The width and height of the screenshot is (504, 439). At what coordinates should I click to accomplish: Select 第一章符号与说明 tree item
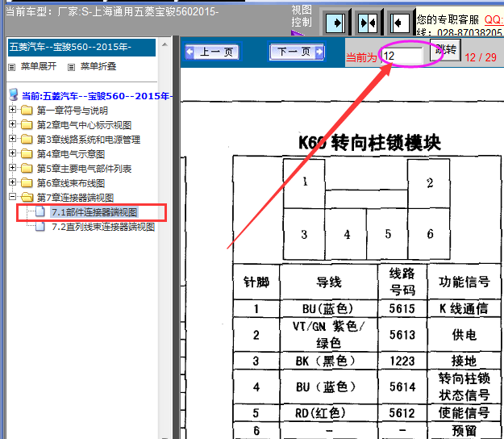73,111
